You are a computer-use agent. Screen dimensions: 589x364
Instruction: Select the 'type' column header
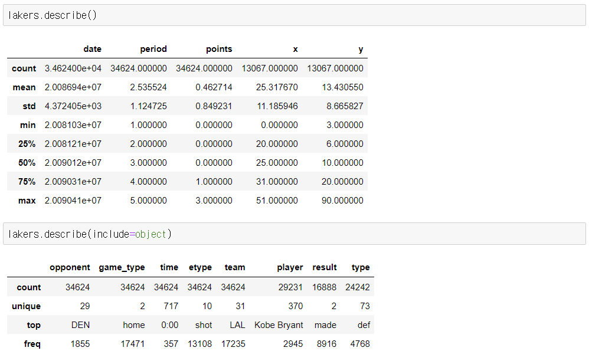click(361, 267)
